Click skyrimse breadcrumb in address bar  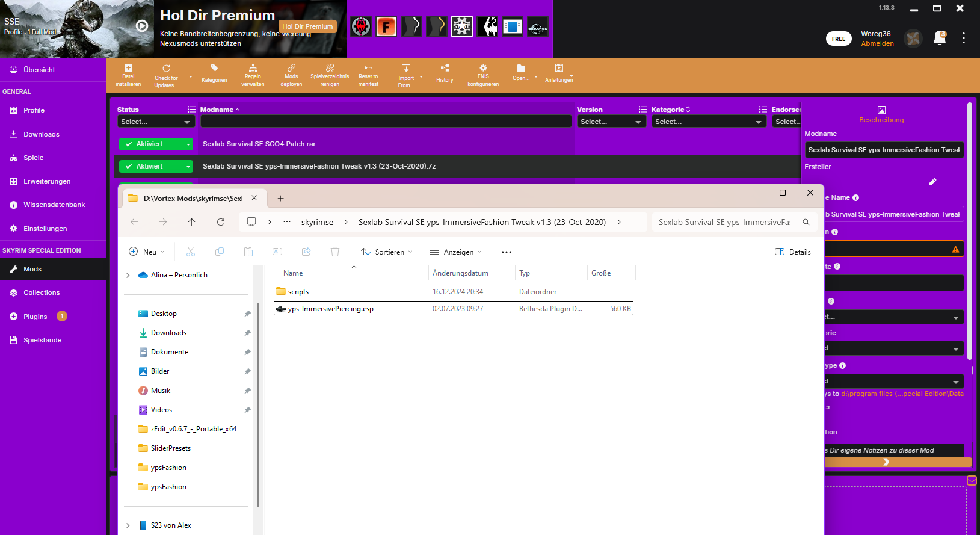(317, 222)
